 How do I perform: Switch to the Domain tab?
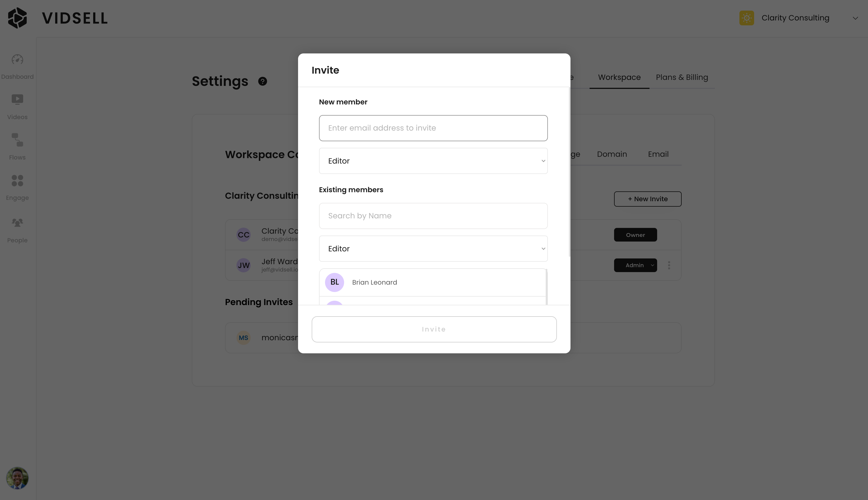pyautogui.click(x=612, y=154)
